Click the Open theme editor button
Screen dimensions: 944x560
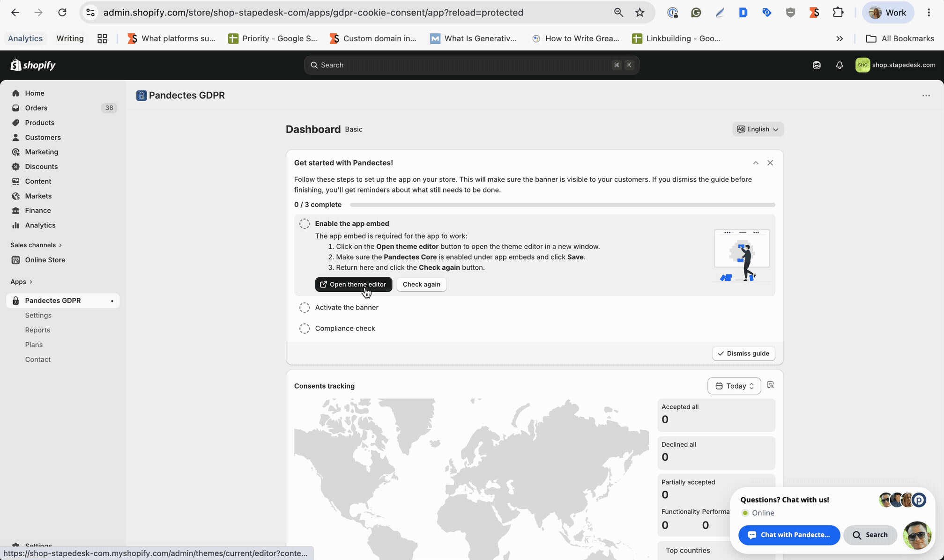click(354, 284)
